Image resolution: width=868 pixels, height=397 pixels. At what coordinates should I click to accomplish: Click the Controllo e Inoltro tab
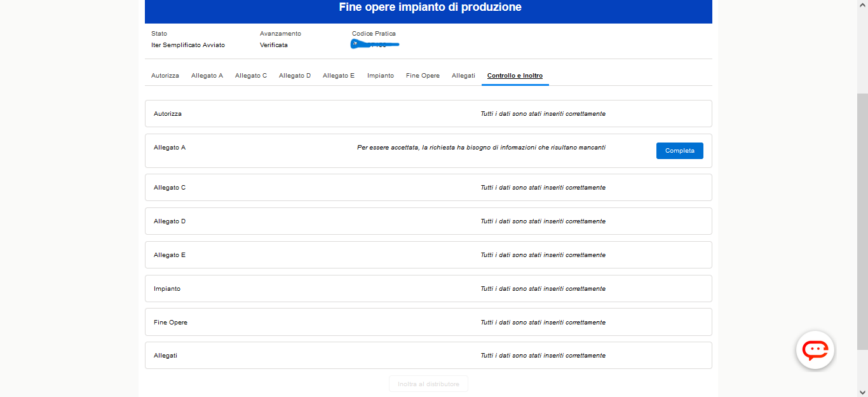coord(515,76)
